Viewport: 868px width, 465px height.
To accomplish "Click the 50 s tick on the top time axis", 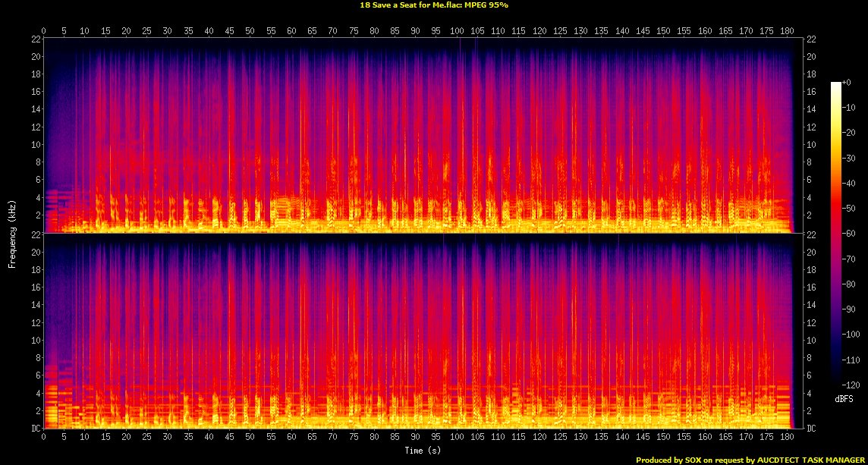I will tap(250, 31).
